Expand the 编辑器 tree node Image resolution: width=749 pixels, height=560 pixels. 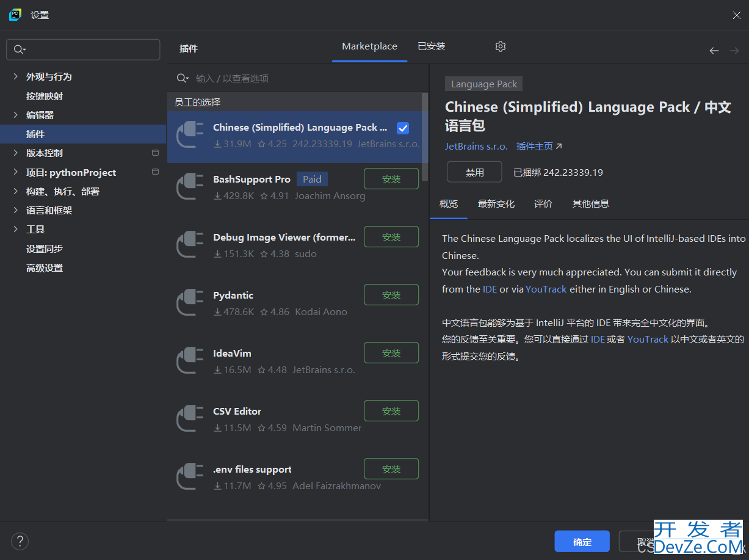(15, 115)
